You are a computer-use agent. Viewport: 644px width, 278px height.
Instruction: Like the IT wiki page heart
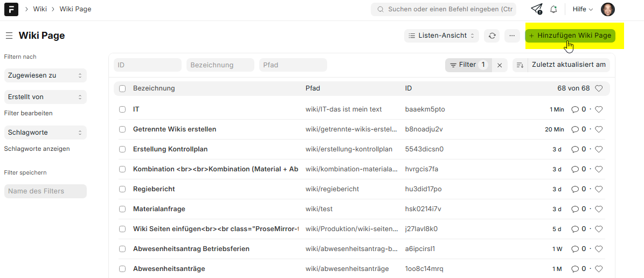point(599,109)
